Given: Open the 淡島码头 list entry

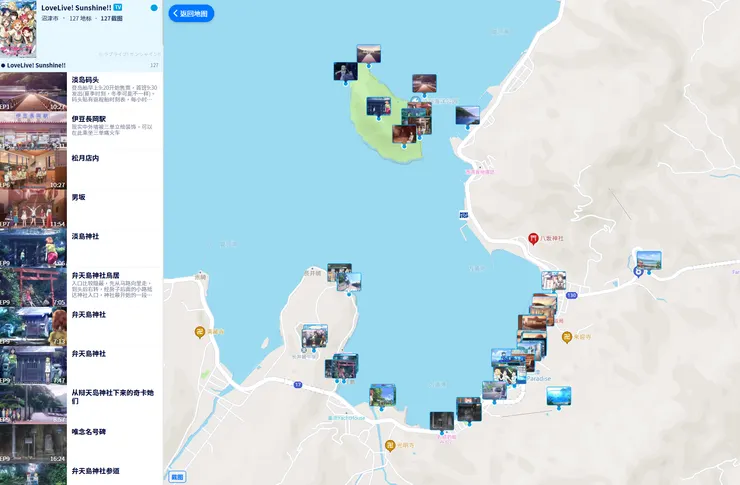Looking at the screenshot, I should 81,92.
